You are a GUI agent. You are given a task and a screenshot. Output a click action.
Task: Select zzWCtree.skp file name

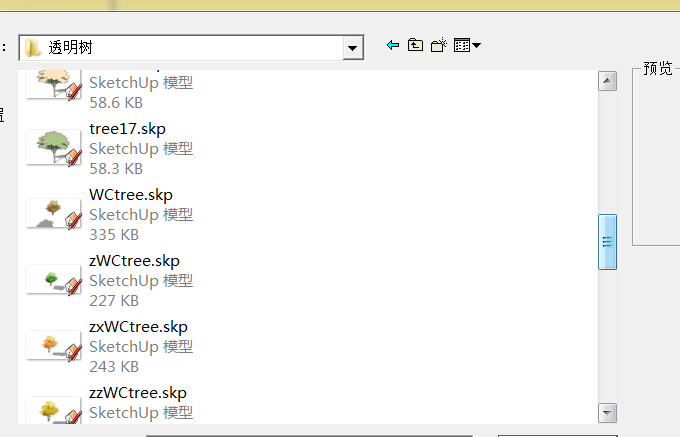coord(138,392)
